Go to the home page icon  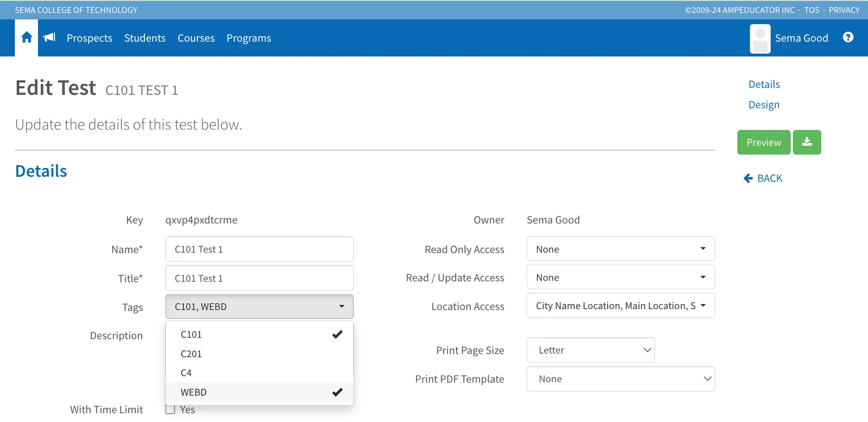point(26,37)
